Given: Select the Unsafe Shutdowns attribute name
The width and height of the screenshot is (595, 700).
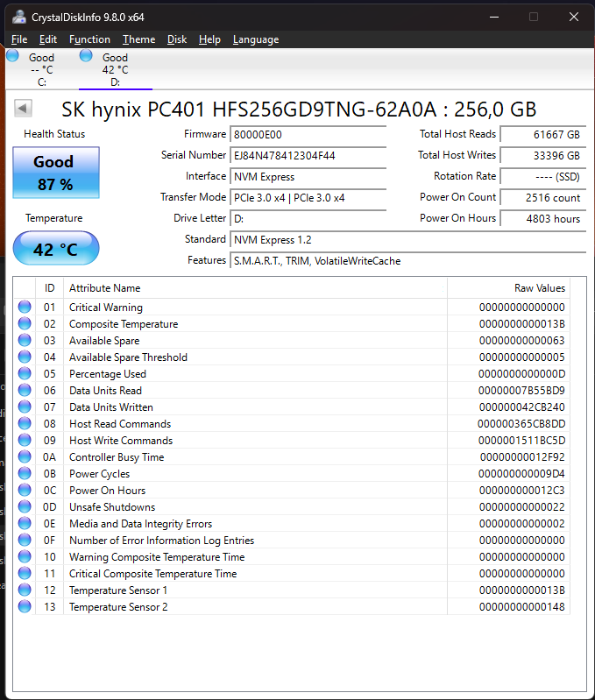Looking at the screenshot, I should 112,507.
